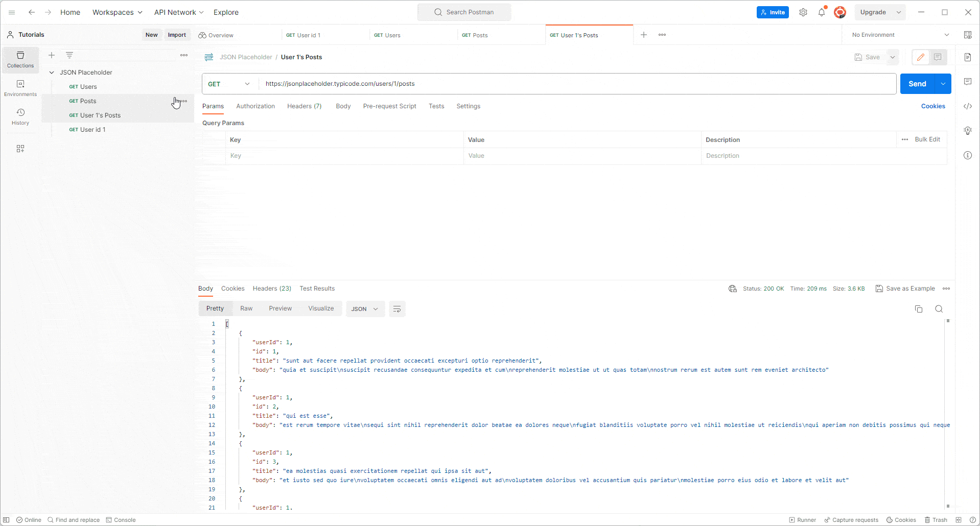Toggle the sidebar from status bar
The image size is (980, 526).
pyautogui.click(x=7, y=520)
